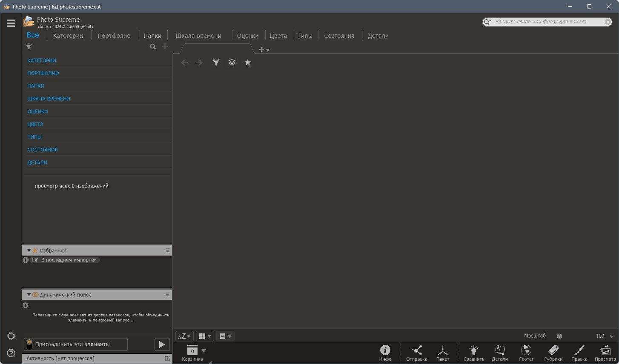Click the Корзина basket icon
Image resolution: width=619 pixels, height=364 pixels.
point(192,350)
